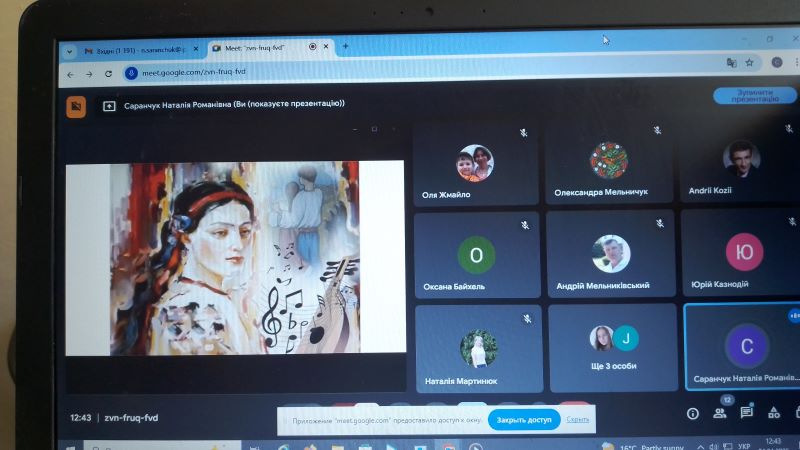Open the translate page icon
The width and height of the screenshot is (800, 450).
point(731,63)
